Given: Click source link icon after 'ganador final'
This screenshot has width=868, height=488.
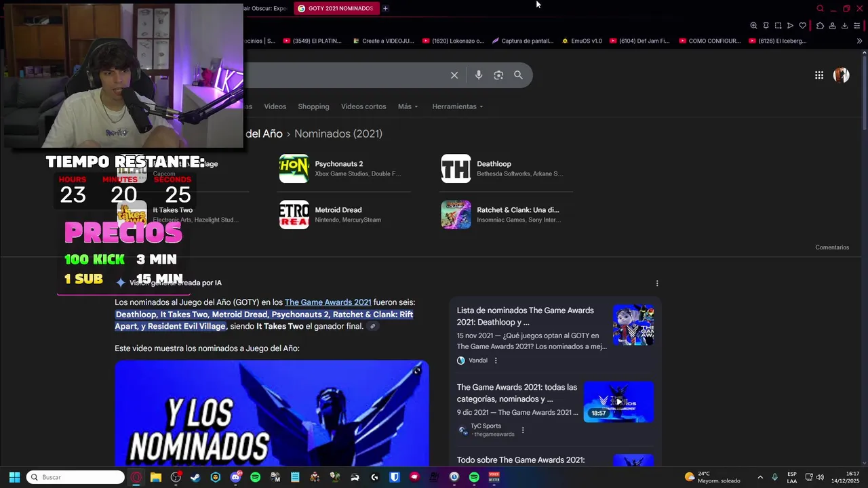Looking at the screenshot, I should pos(372,327).
